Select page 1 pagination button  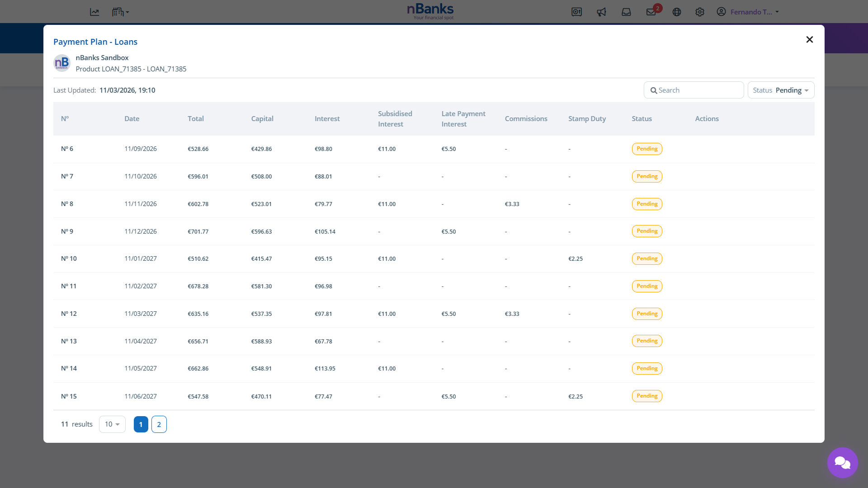click(141, 424)
